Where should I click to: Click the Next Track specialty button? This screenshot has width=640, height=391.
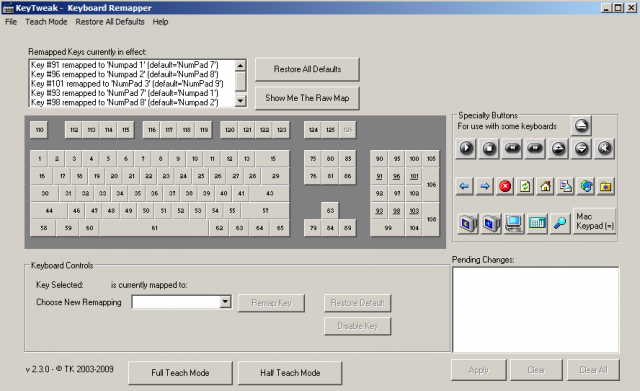535,148
